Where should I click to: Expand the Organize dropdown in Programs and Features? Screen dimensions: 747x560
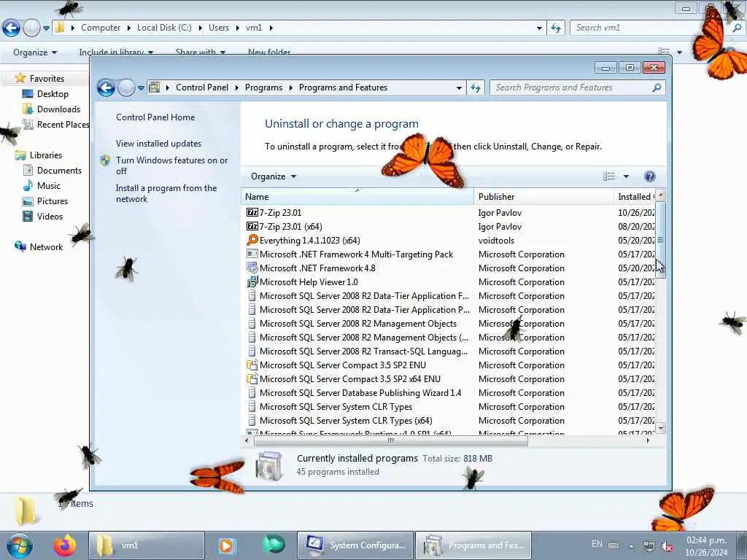pyautogui.click(x=274, y=176)
